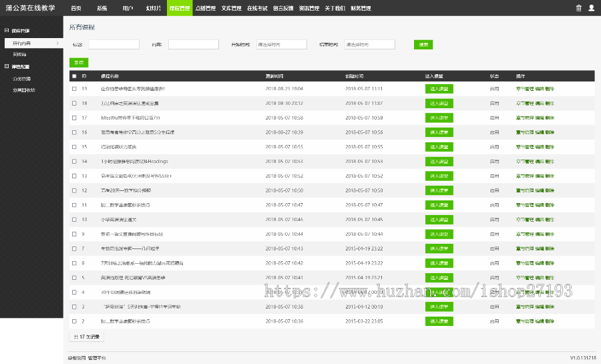Open the 开始时间 date picker field

pyautogui.click(x=282, y=45)
